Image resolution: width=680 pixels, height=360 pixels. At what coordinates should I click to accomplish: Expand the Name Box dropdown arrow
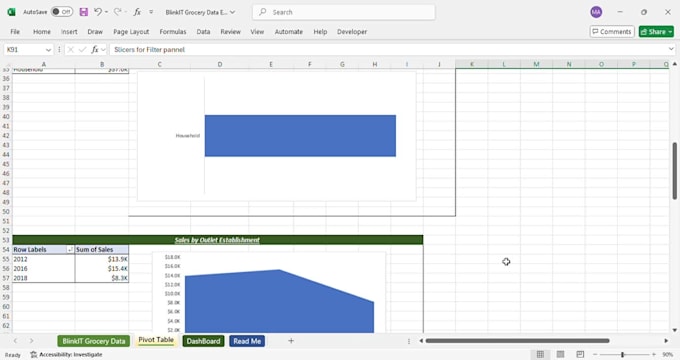(x=48, y=50)
